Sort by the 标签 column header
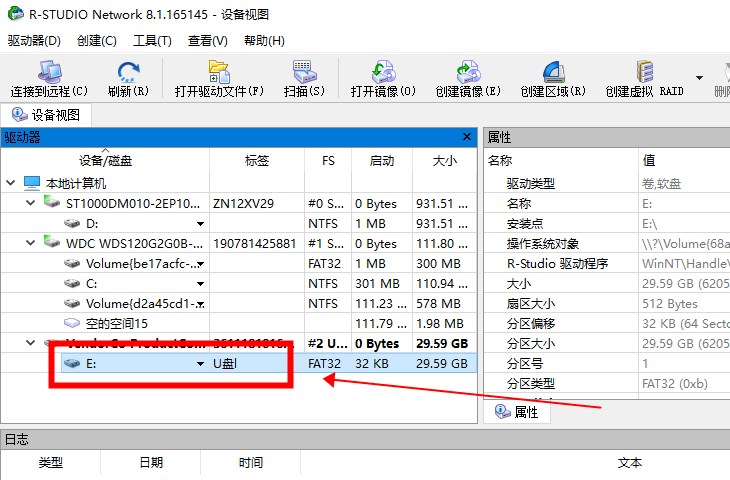The height and width of the screenshot is (480, 730). pyautogui.click(x=257, y=161)
